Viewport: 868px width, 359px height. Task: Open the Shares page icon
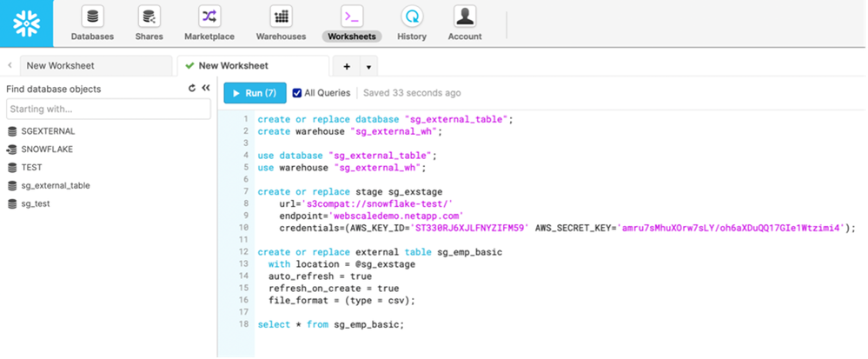149,17
